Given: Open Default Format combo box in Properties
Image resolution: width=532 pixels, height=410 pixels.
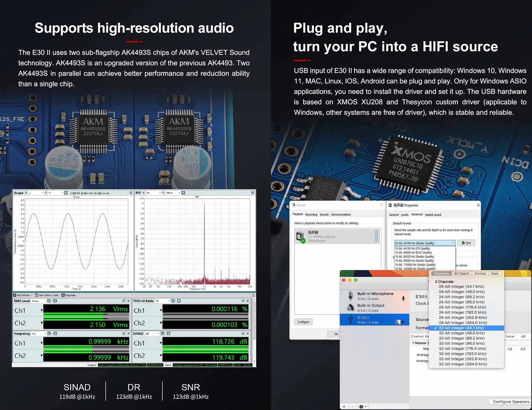Looking at the screenshot, I should coord(425,243).
